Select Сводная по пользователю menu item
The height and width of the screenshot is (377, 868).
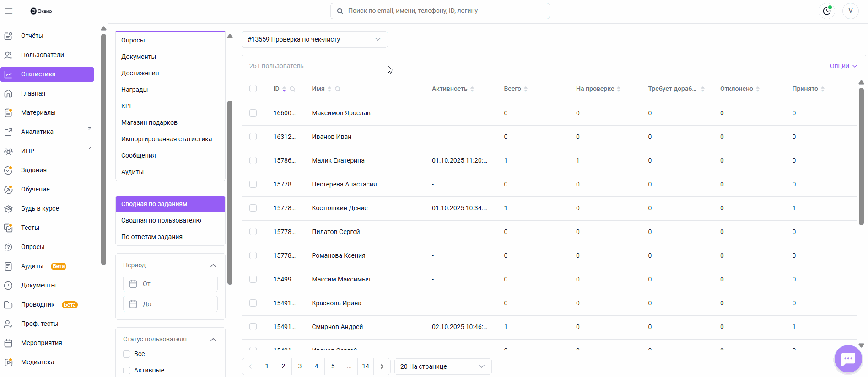tap(161, 220)
